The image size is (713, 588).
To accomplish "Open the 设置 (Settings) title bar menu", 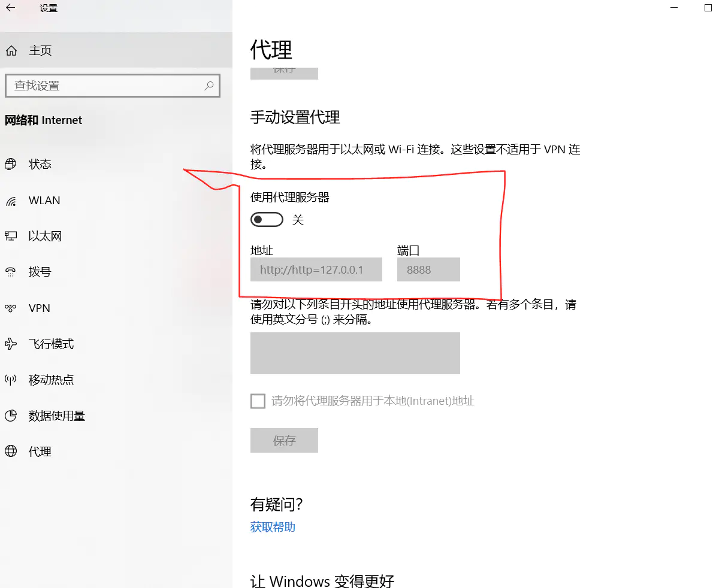I will coord(48,8).
